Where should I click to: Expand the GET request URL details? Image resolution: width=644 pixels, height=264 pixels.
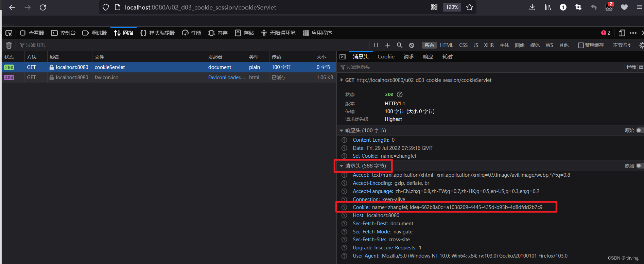(x=342, y=80)
